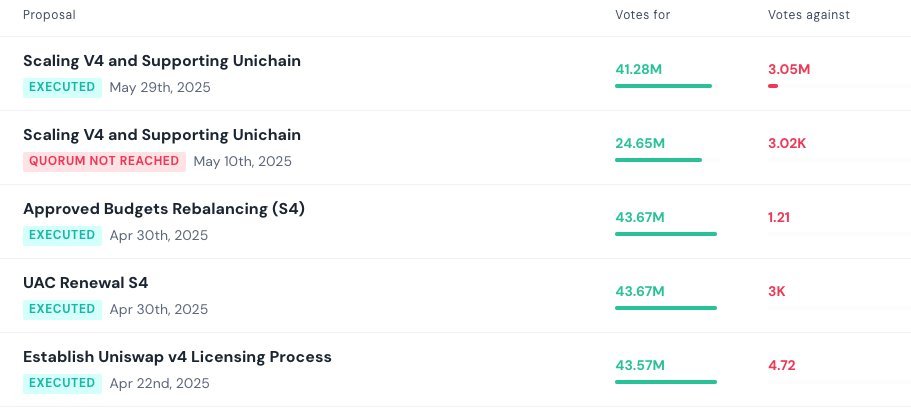
Task: Select the UAC Renewal S4 proposal title
Action: point(85,283)
